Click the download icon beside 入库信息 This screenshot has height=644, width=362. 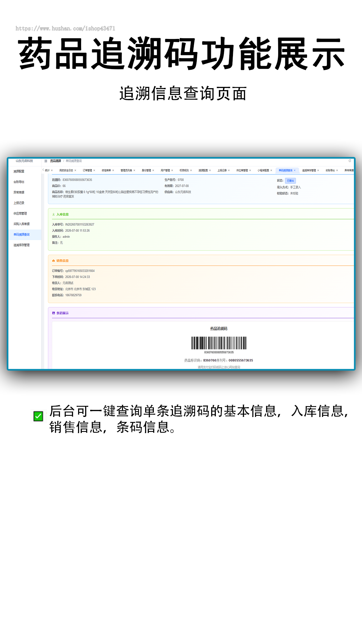pyautogui.click(x=53, y=214)
